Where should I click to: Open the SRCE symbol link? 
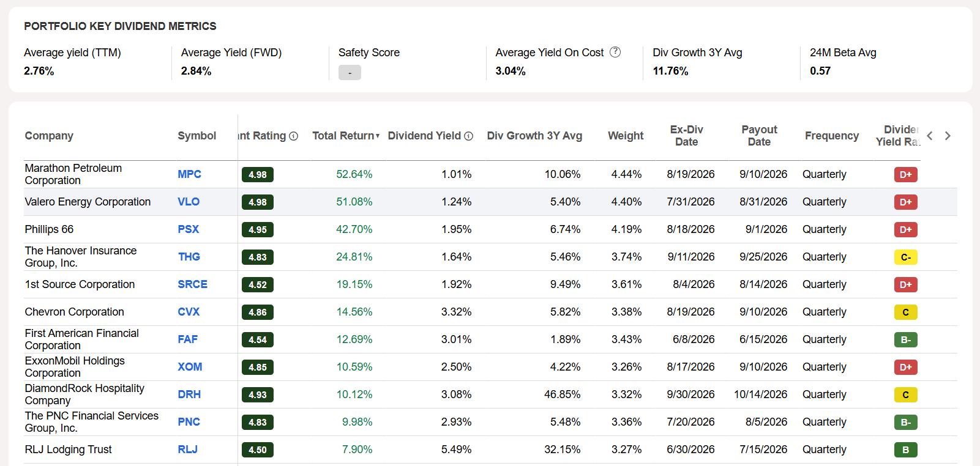pos(193,284)
